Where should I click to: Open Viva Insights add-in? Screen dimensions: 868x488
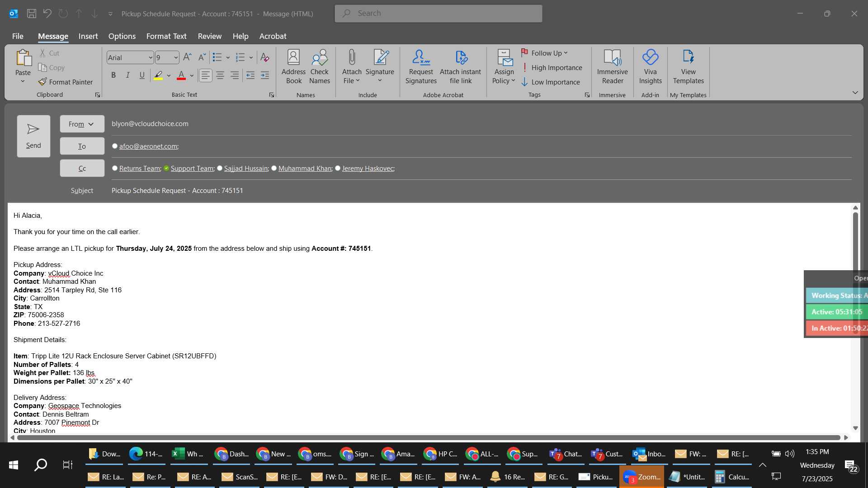point(650,67)
